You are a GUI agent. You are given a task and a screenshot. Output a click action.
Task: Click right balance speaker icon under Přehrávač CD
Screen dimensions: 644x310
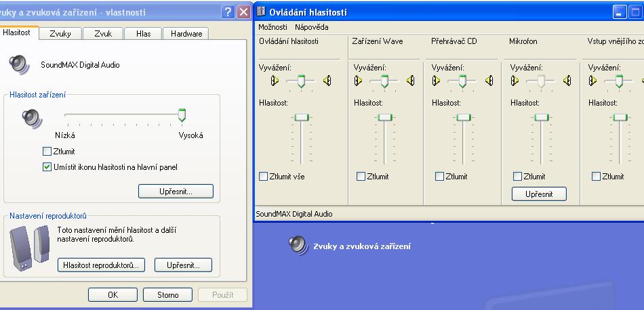pyautogui.click(x=489, y=81)
